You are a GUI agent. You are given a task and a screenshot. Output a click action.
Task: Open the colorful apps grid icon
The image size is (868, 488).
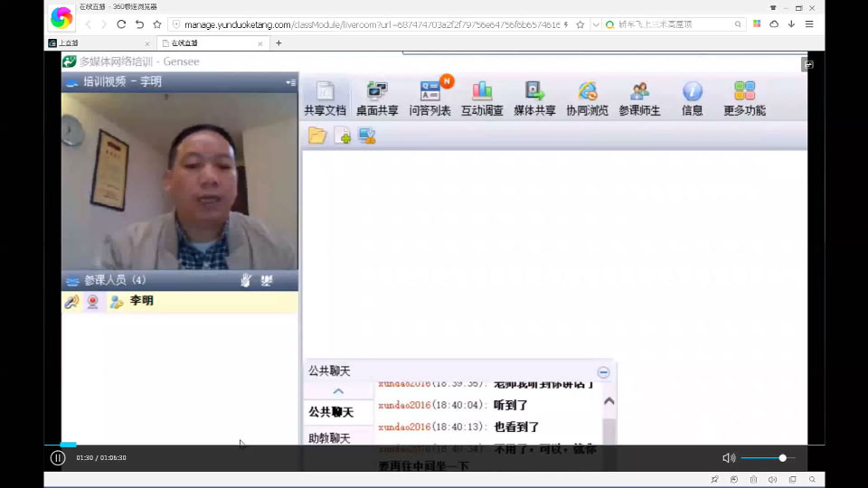757,23
